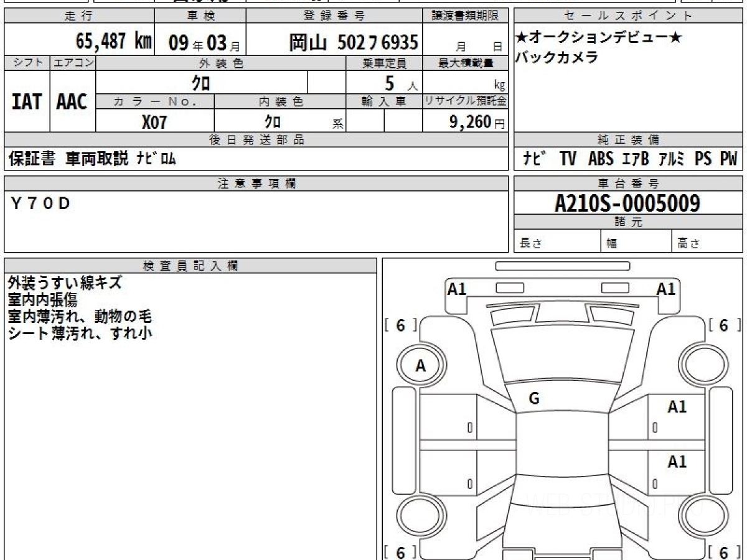Select the TV equipment label

[567, 159]
